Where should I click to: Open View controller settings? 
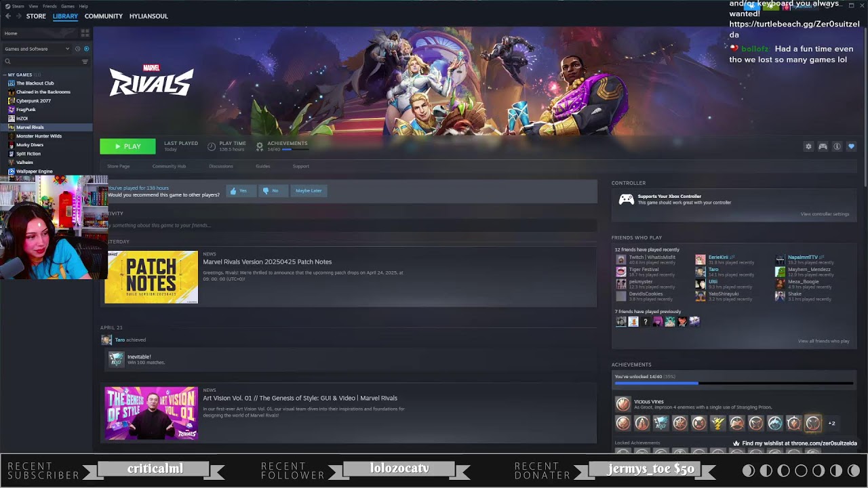[825, 214]
